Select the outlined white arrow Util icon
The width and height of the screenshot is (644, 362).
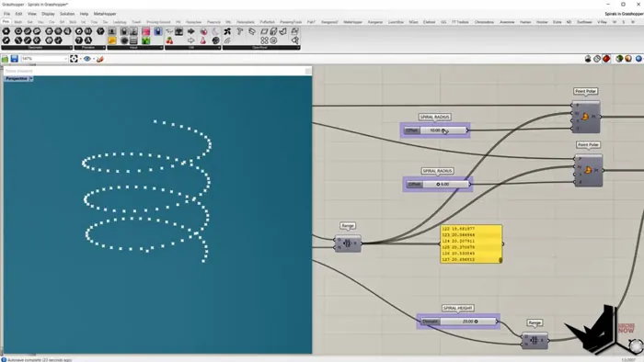tap(191, 40)
